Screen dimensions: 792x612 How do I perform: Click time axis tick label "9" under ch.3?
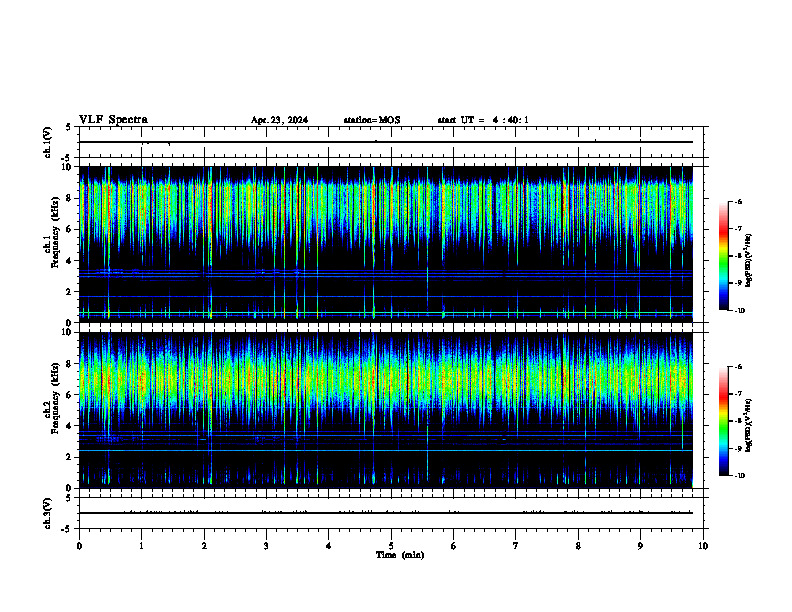click(x=640, y=546)
